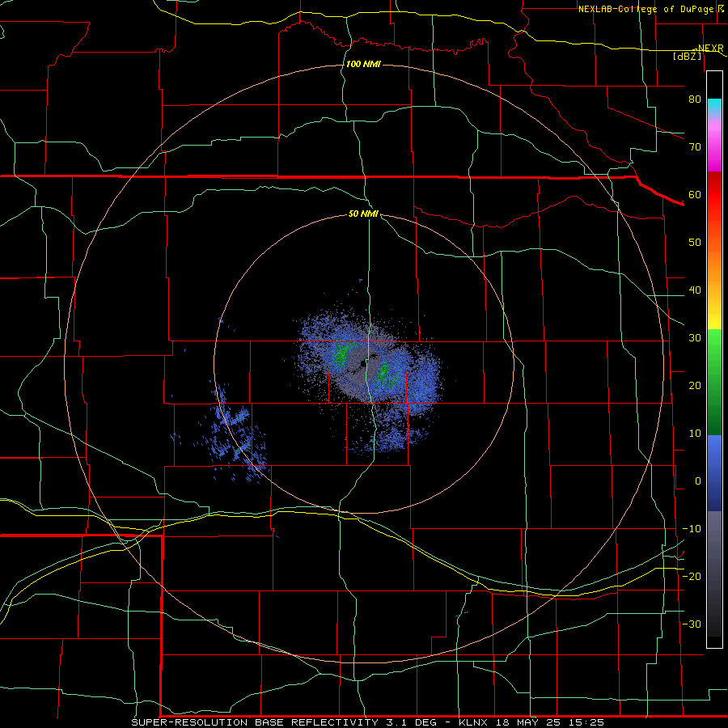Click the 10 value on the dBZ scale
Viewport: 728px width, 728px height.
(x=695, y=434)
